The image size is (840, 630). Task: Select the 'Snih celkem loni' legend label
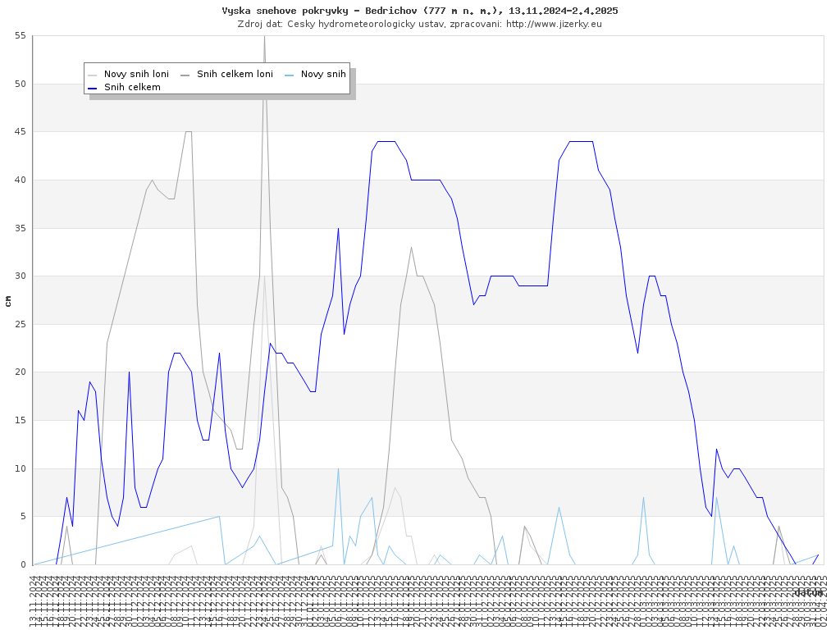pyautogui.click(x=235, y=75)
